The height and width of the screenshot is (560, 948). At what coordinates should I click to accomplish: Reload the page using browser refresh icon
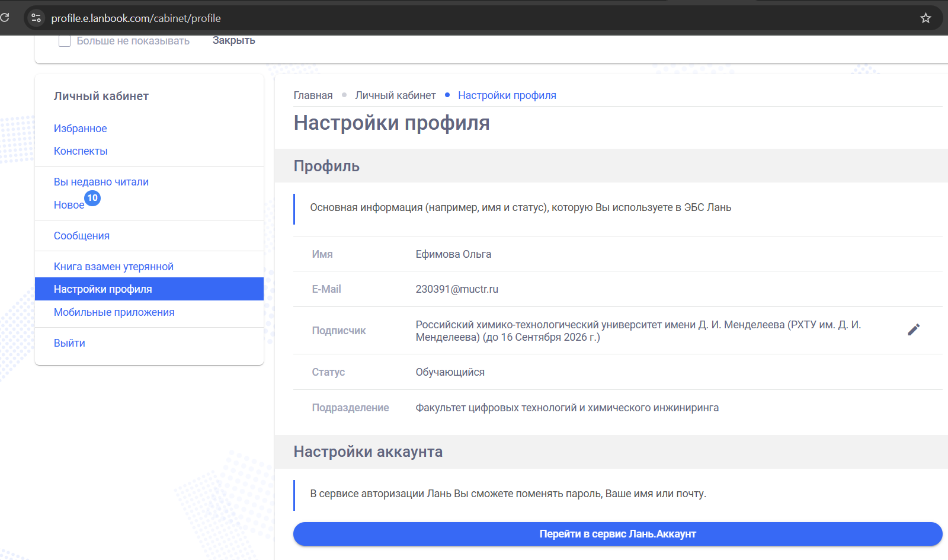(5, 18)
